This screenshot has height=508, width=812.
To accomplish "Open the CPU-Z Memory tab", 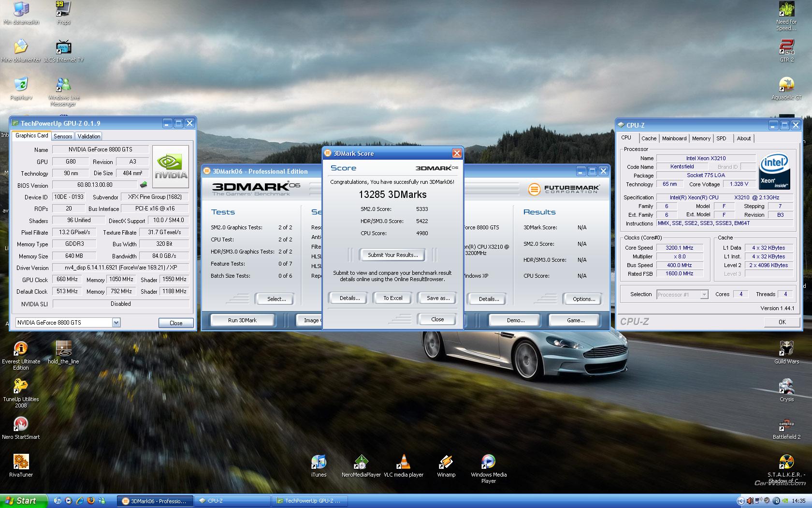I will pos(701,138).
